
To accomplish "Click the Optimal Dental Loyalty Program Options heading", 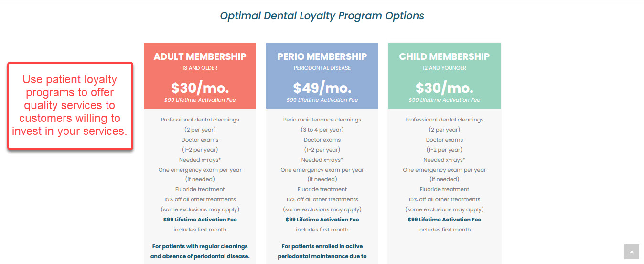I will tap(322, 15).
